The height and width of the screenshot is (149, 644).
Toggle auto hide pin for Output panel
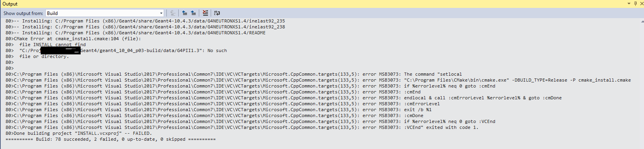(x=635, y=4)
